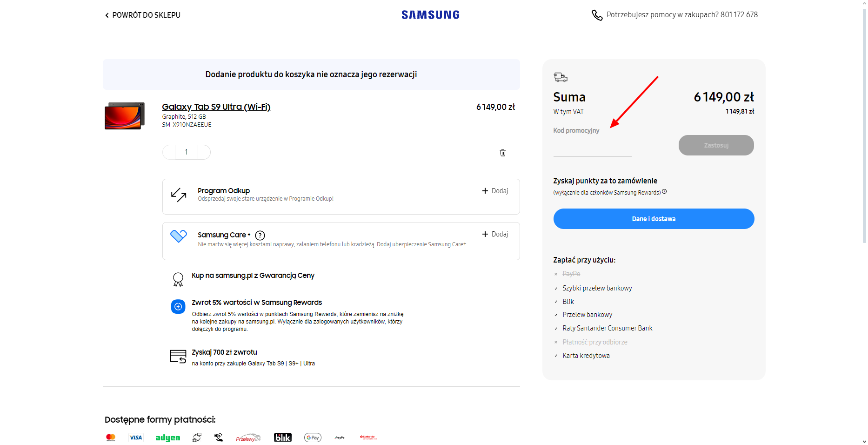868x445 pixels.
Task: Add Program Odkup with Dodaj
Action: tap(495, 191)
